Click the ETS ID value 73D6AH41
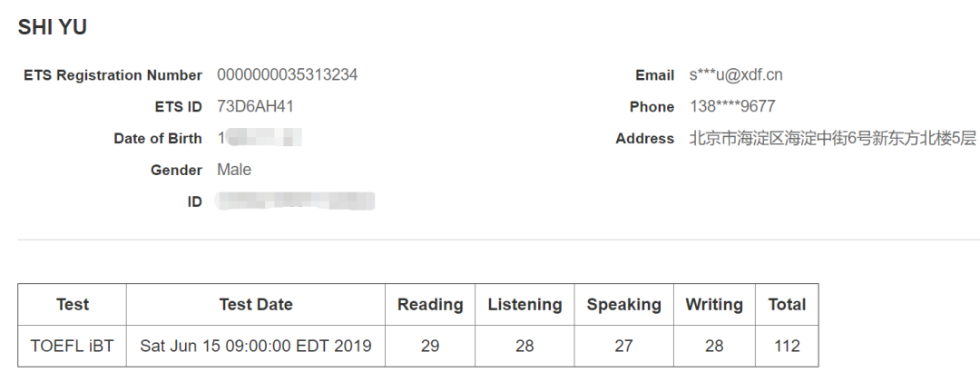Image resolution: width=980 pixels, height=372 pixels. pos(255,107)
